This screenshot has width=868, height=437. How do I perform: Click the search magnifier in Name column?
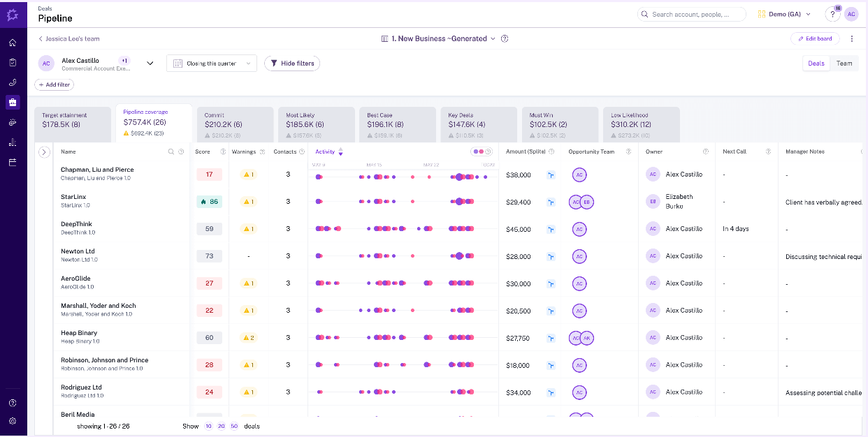(x=171, y=151)
